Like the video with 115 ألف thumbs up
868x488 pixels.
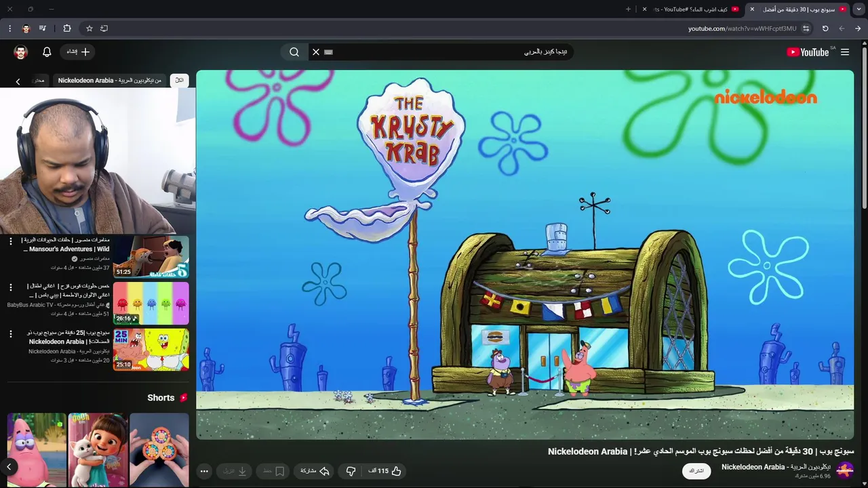click(x=386, y=471)
